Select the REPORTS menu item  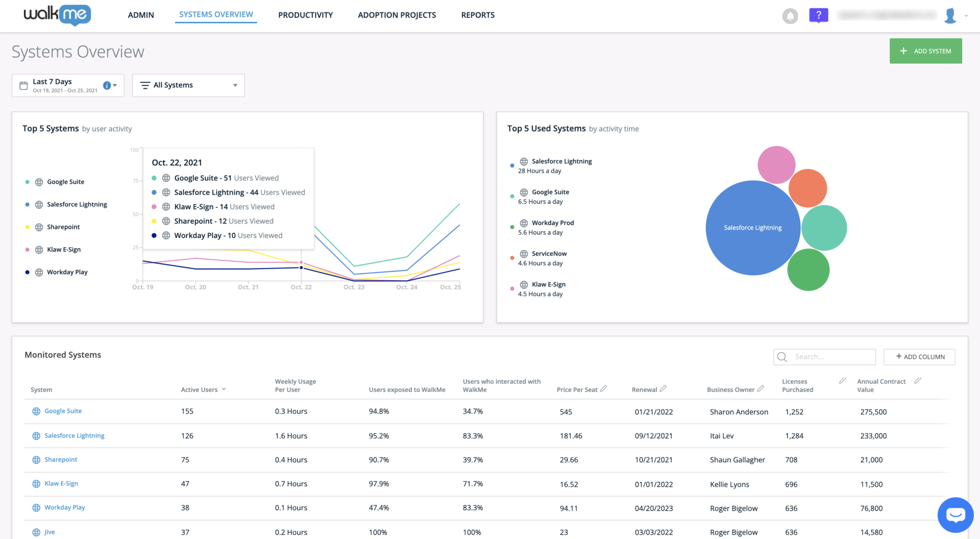tap(478, 14)
